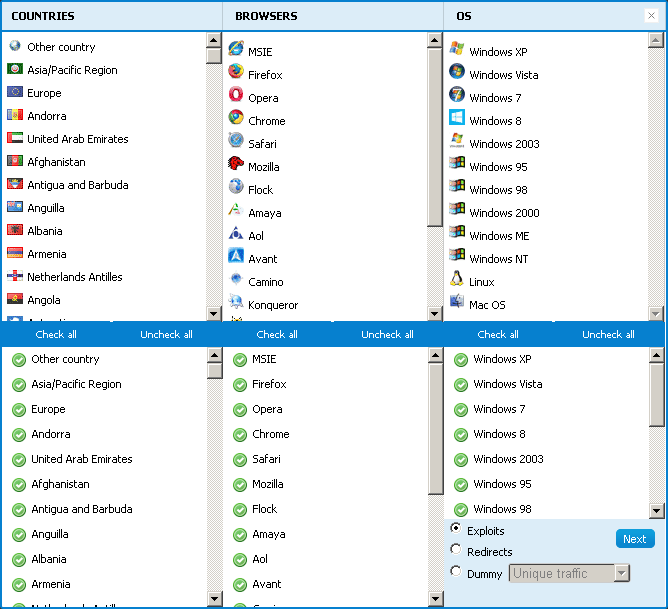
Task: Click the Albania flag icon in top list
Action: pyautogui.click(x=15, y=230)
